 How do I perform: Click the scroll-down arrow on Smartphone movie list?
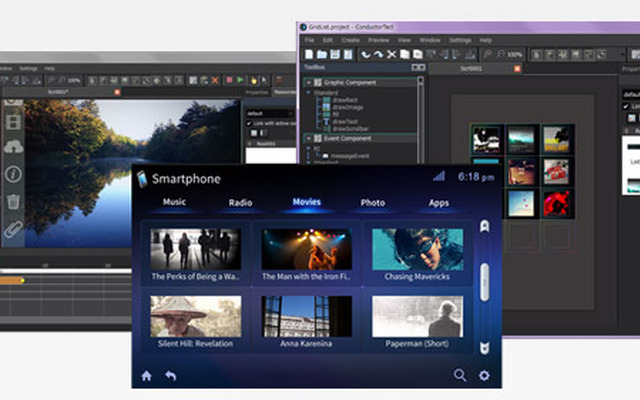click(484, 348)
